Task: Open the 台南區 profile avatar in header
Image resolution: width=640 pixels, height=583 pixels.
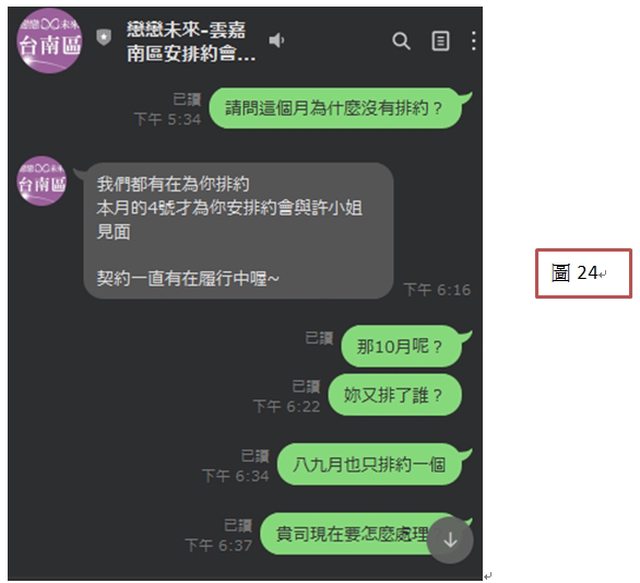Action: pyautogui.click(x=49, y=41)
